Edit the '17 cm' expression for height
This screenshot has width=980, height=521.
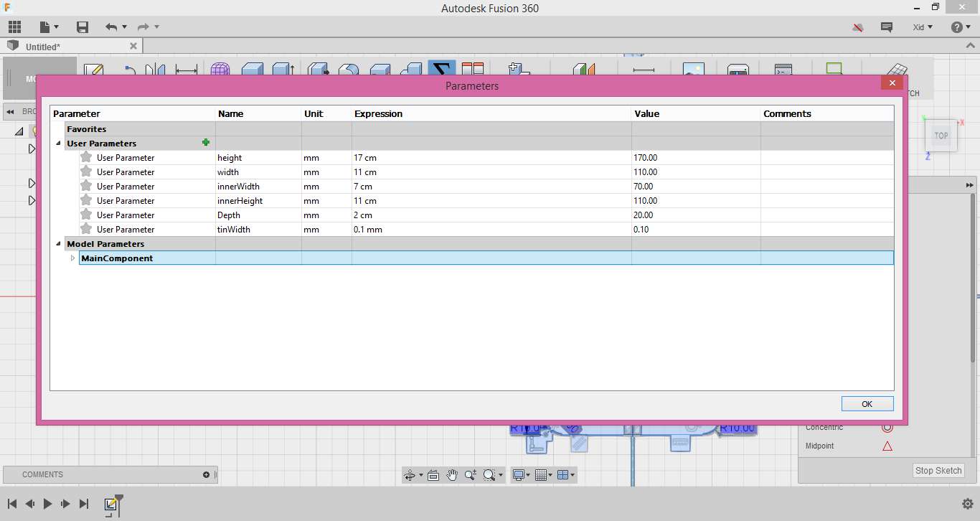coord(491,157)
